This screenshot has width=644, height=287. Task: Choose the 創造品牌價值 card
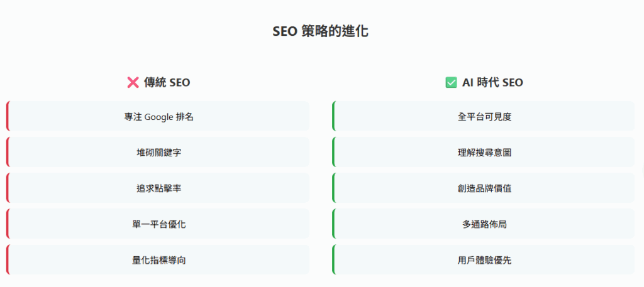pyautogui.click(x=484, y=188)
